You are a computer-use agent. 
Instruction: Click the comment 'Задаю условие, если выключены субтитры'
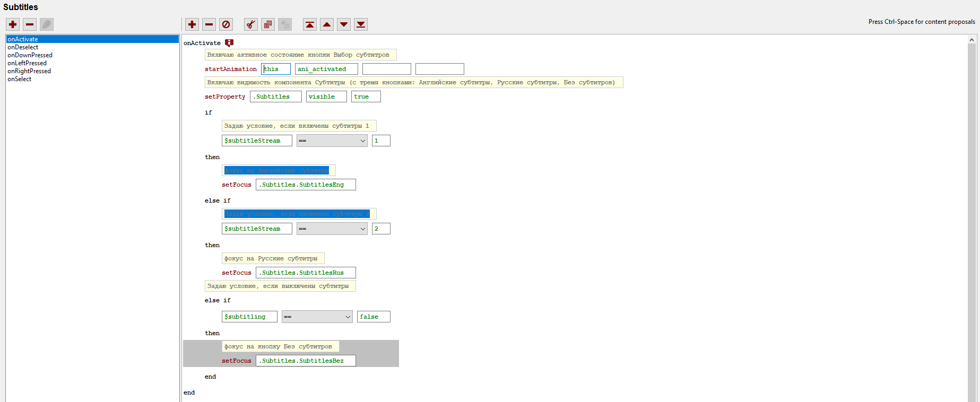click(280, 286)
